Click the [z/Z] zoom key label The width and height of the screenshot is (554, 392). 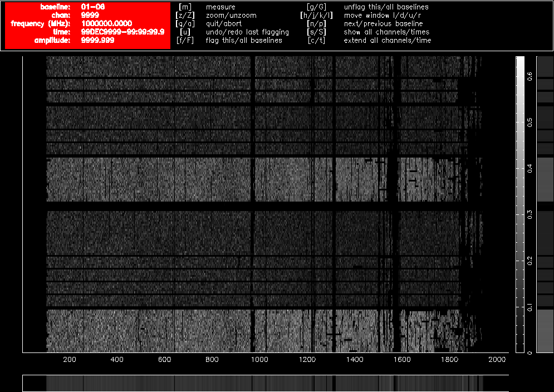[184, 15]
